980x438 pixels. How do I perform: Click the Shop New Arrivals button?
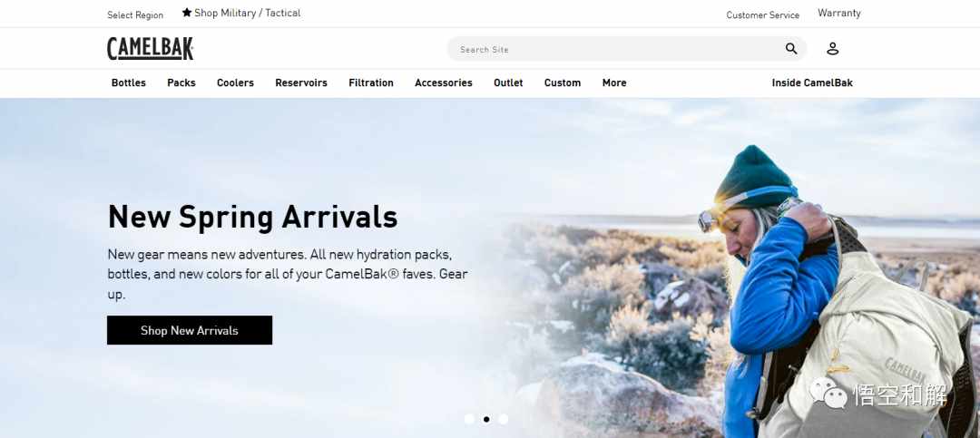pos(190,330)
